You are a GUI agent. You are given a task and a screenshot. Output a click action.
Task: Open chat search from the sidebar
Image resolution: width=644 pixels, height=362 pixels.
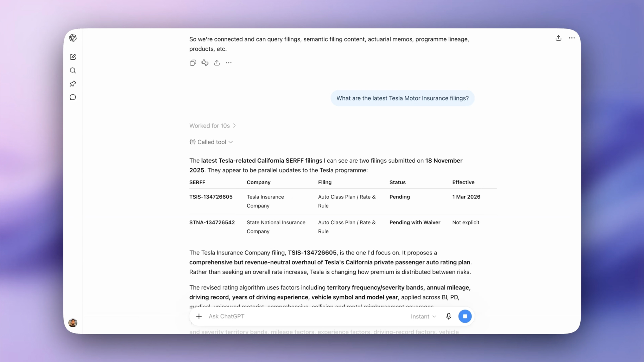click(x=73, y=71)
